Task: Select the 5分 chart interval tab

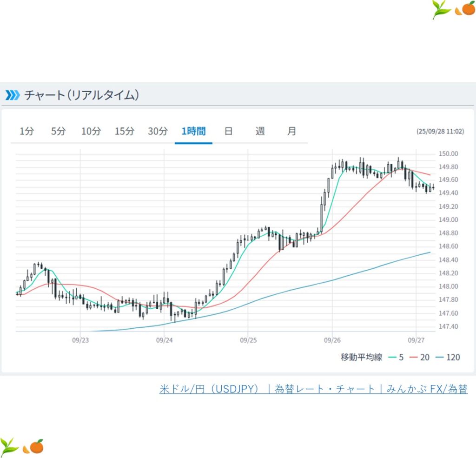Action: 58,131
